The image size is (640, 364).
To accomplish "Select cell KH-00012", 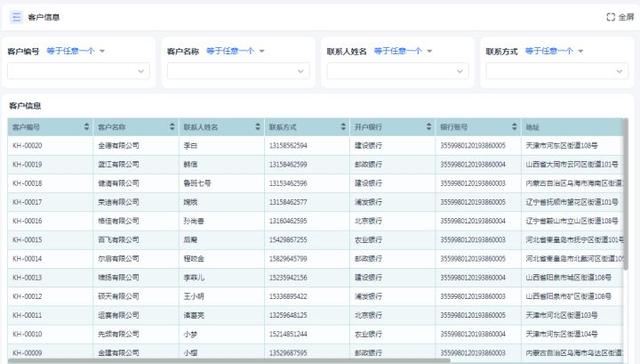I will tap(27, 296).
